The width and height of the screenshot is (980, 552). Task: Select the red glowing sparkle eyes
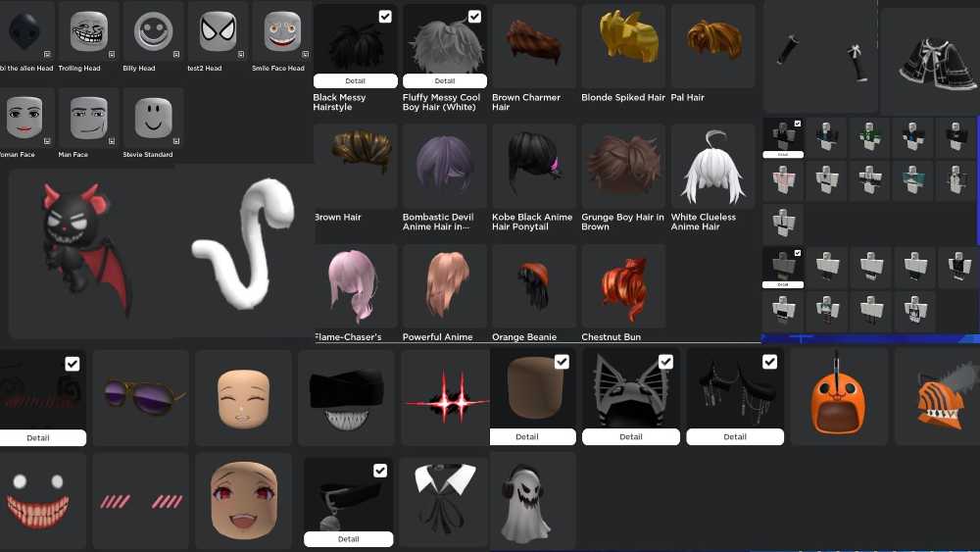[445, 398]
